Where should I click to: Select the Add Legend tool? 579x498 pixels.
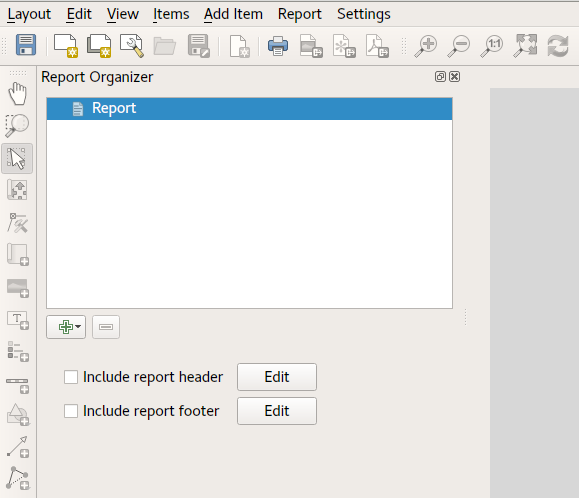tap(18, 351)
